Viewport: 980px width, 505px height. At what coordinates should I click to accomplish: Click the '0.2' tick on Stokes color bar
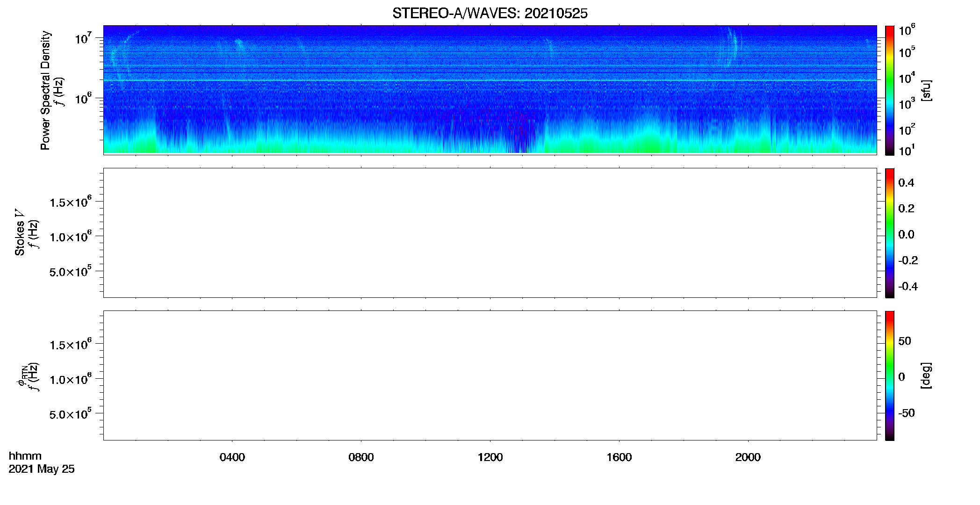pos(906,209)
